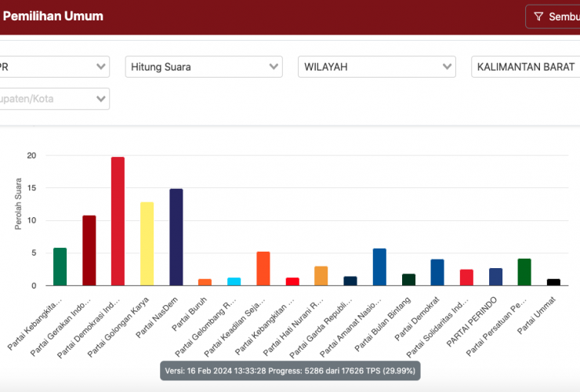Click the Pemilihan Umum header title
This screenshot has height=392, width=580.
(53, 16)
